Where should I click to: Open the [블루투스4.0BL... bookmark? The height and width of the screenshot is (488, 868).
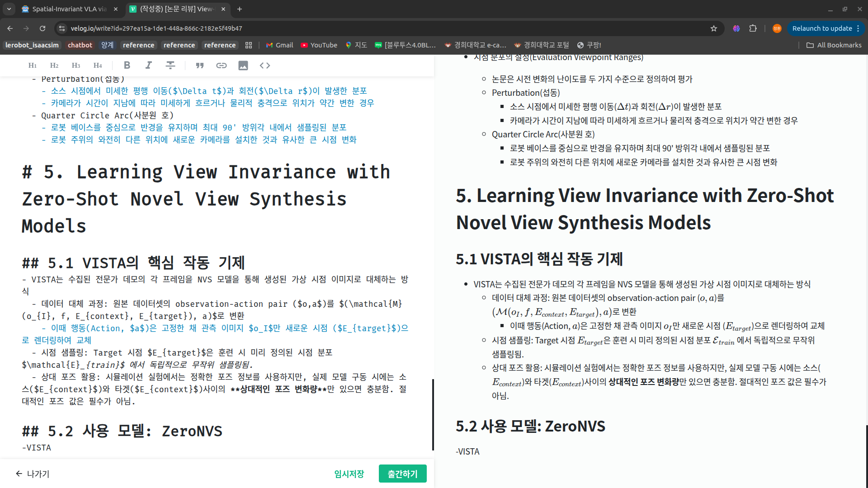[406, 45]
